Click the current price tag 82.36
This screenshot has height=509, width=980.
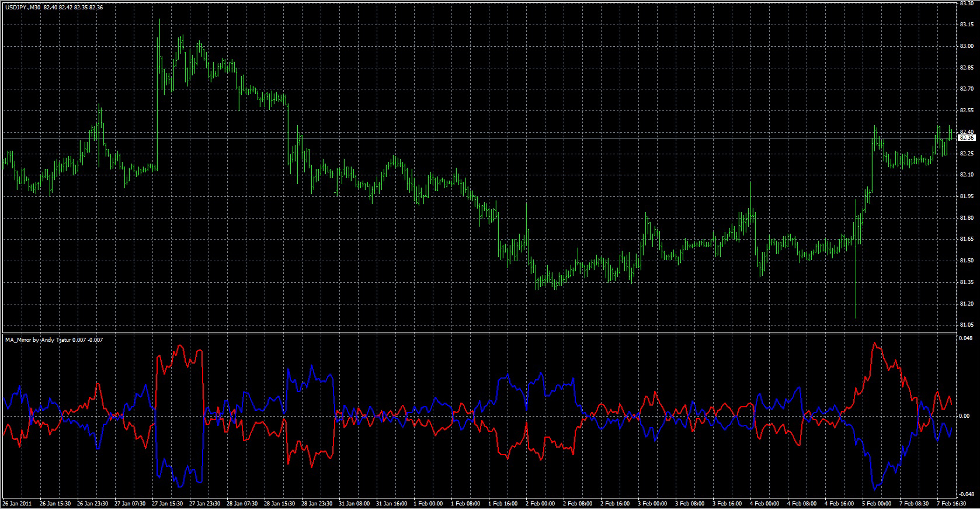tap(967, 138)
